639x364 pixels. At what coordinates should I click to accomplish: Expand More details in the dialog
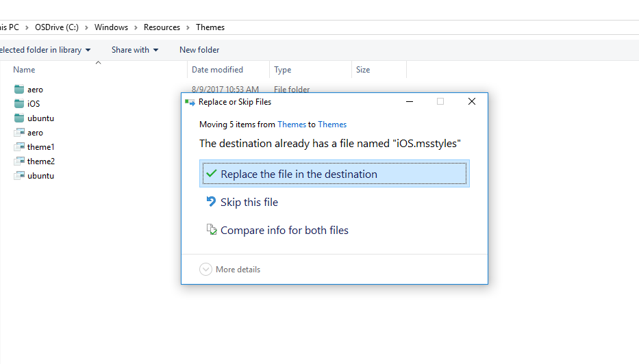click(x=205, y=270)
